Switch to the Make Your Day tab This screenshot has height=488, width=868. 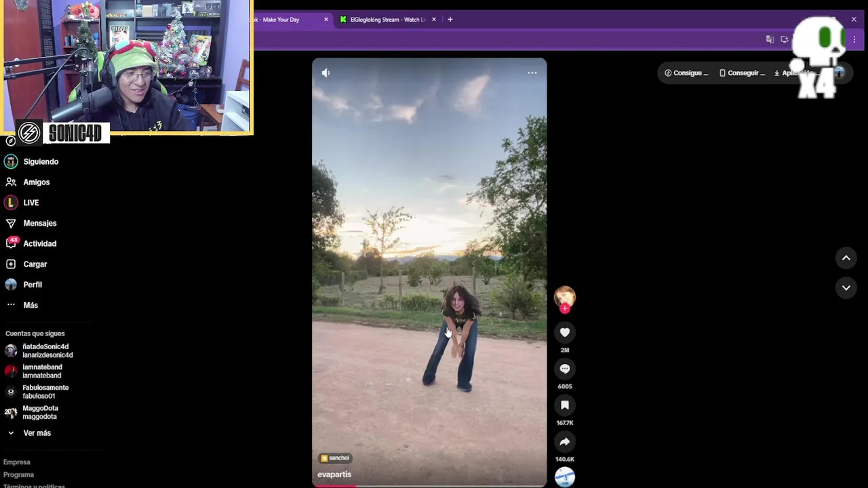288,20
